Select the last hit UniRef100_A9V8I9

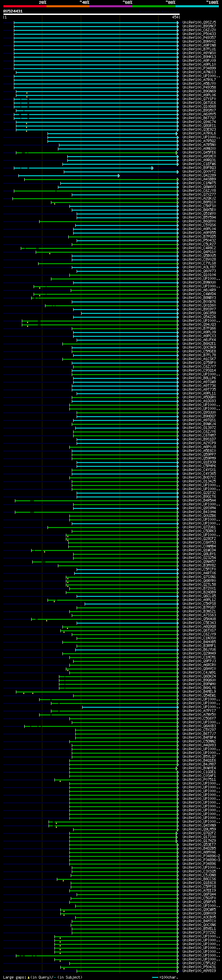[x=199, y=971]
